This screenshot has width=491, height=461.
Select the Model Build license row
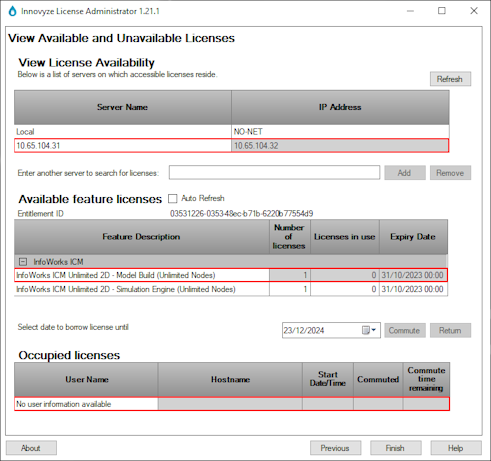pyautogui.click(x=231, y=275)
